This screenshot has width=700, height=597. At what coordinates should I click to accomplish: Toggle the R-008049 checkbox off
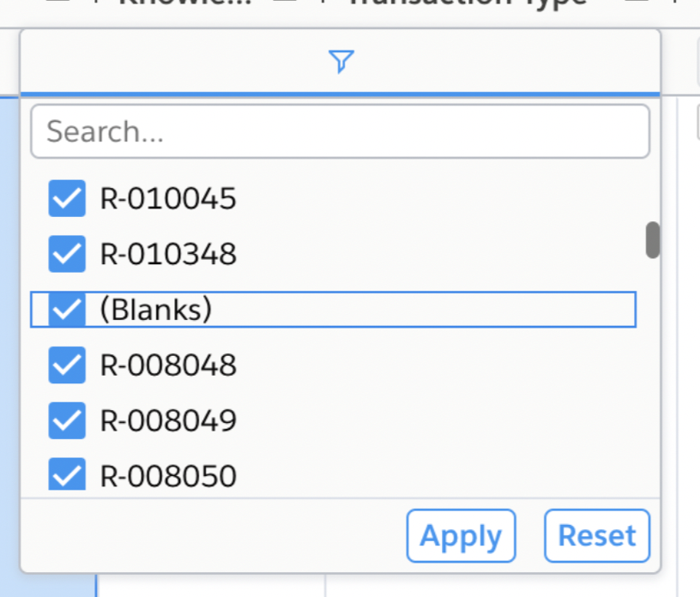click(67, 420)
